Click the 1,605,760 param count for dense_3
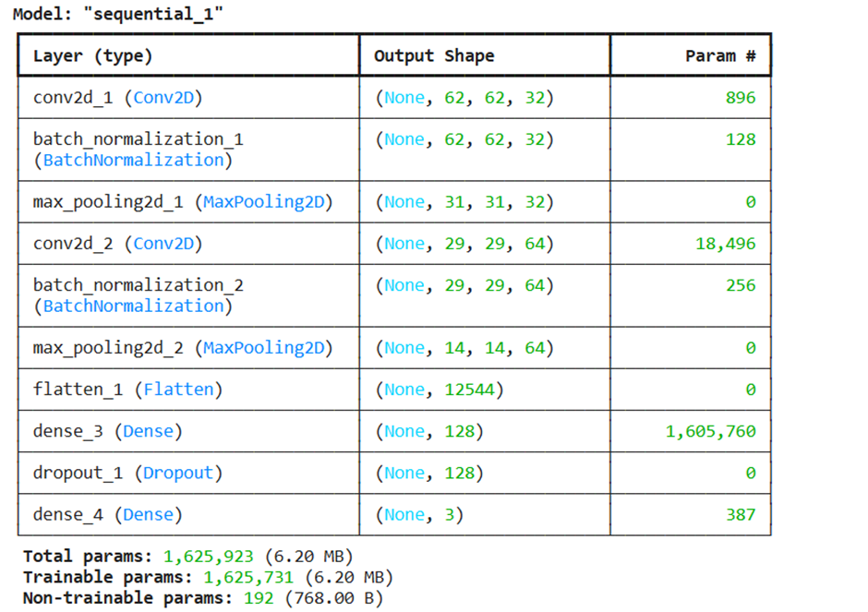868x612 pixels. click(710, 431)
